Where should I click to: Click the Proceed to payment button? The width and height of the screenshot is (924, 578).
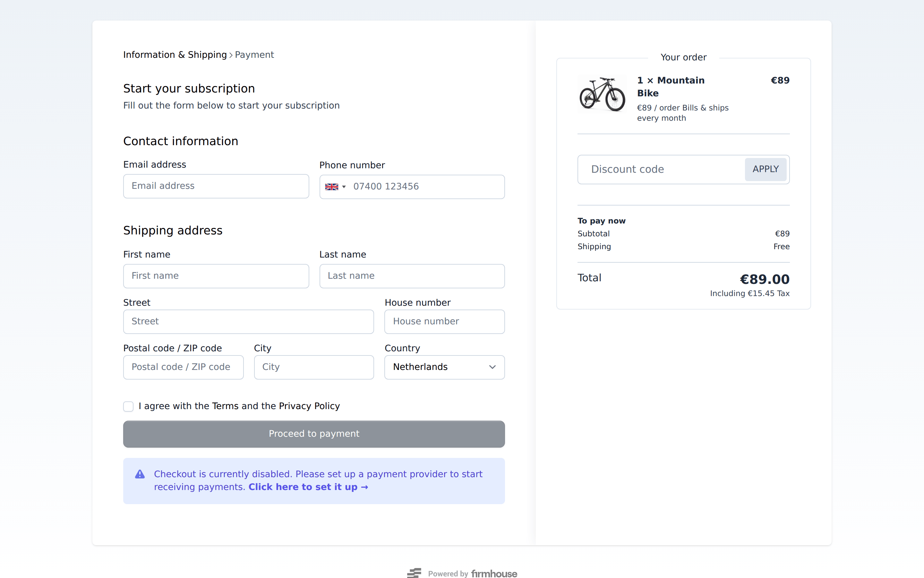click(314, 434)
